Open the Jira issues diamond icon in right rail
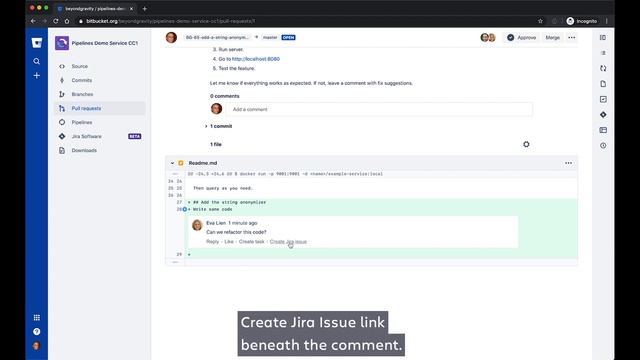This screenshot has width=640, height=360. point(603,115)
